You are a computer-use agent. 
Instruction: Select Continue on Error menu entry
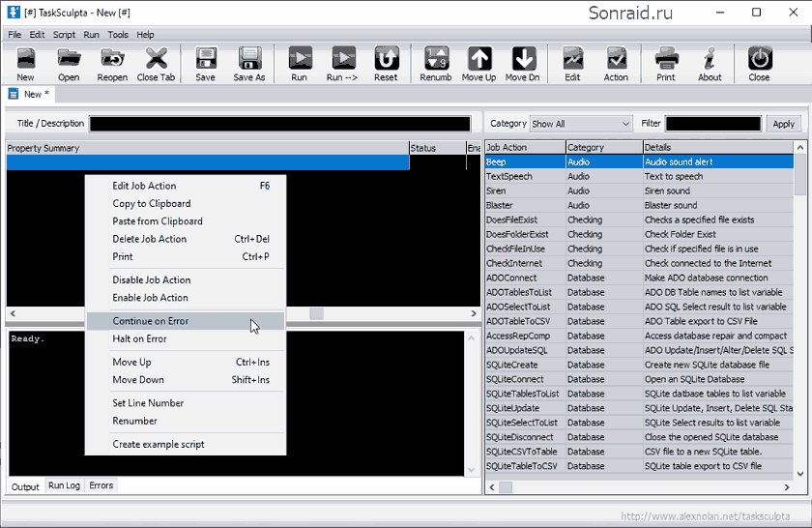coord(186,321)
